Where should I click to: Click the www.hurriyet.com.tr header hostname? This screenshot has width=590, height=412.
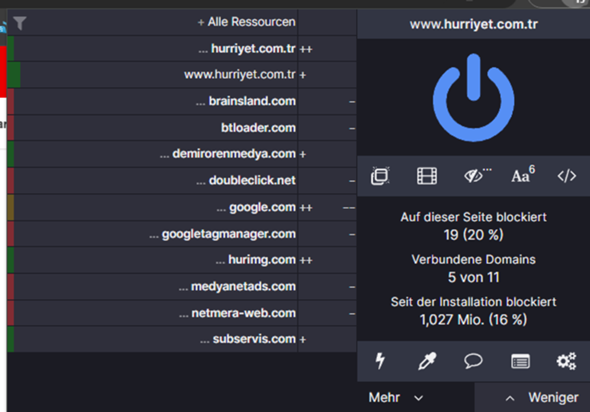click(473, 24)
